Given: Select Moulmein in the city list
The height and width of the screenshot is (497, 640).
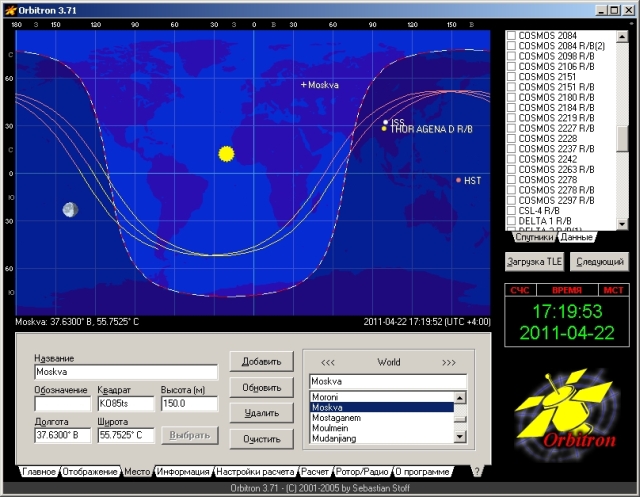Looking at the screenshot, I should [382, 428].
